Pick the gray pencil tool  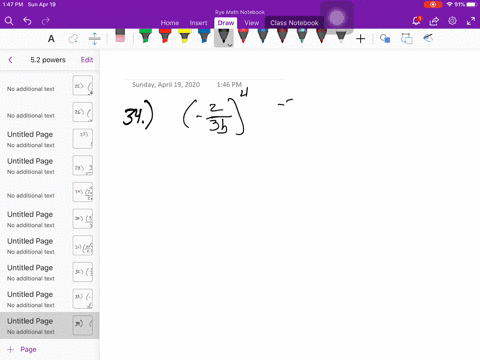341,36
